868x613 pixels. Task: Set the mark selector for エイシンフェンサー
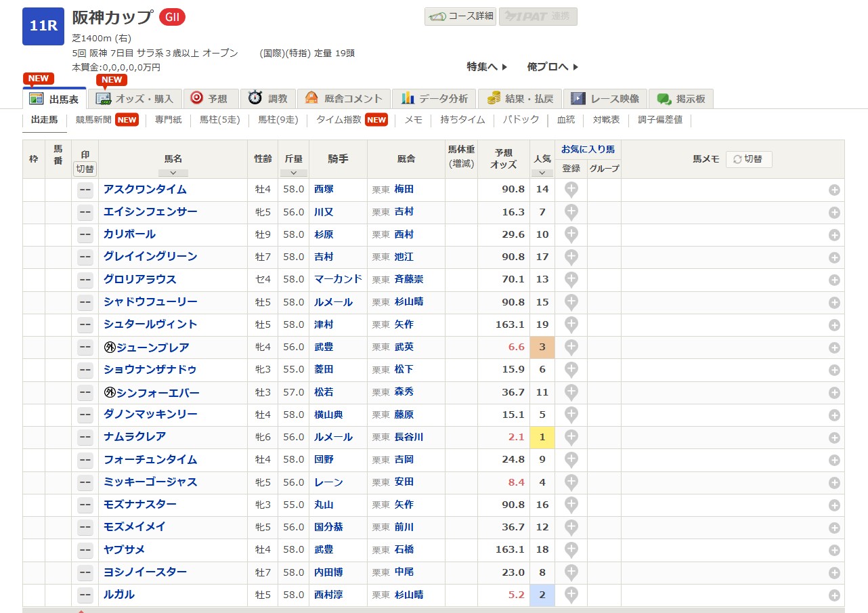point(85,212)
